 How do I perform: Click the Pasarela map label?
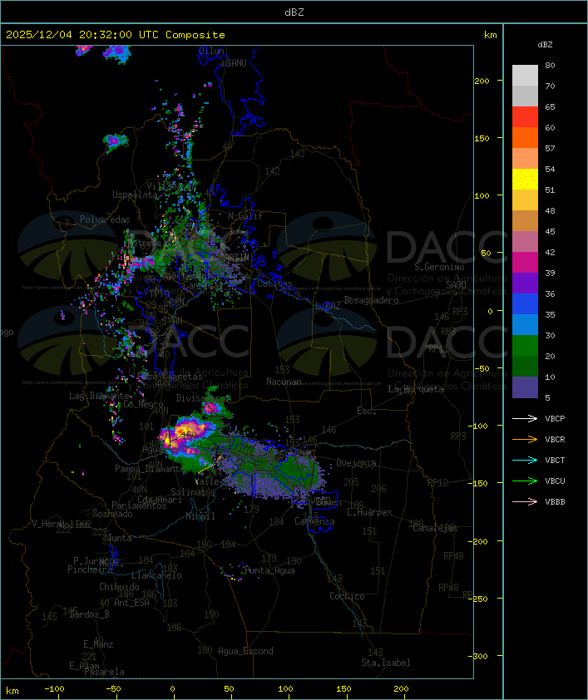coord(104,672)
